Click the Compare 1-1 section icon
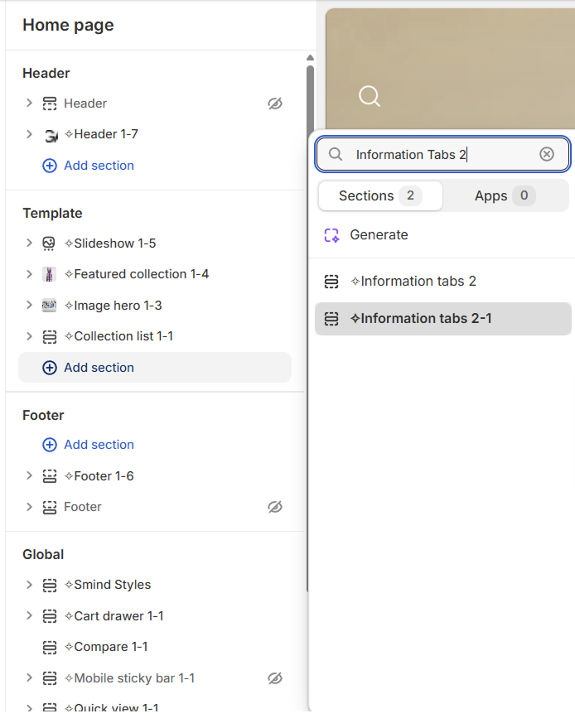The image size is (575, 728). pos(50,647)
